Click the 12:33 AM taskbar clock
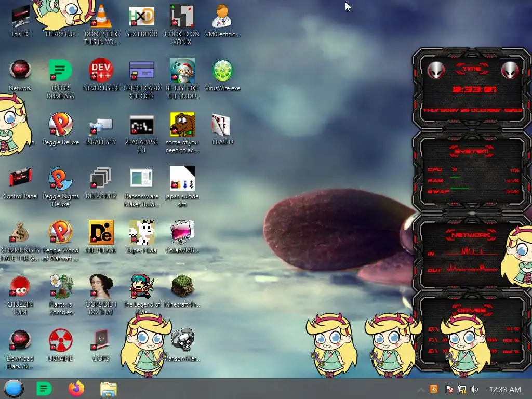This screenshot has height=399, width=532. tap(504, 390)
